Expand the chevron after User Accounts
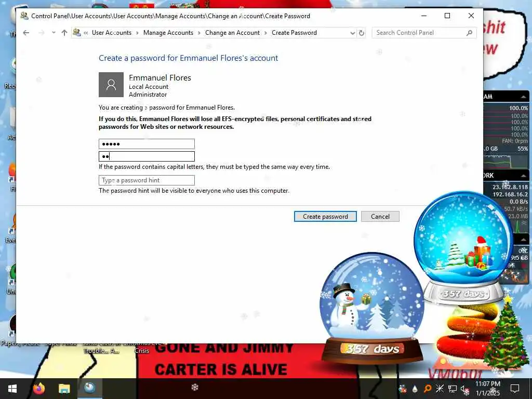 (x=137, y=33)
